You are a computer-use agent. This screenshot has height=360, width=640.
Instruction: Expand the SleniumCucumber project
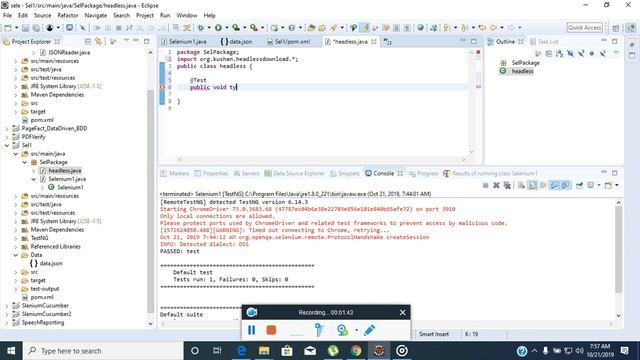coord(7,306)
